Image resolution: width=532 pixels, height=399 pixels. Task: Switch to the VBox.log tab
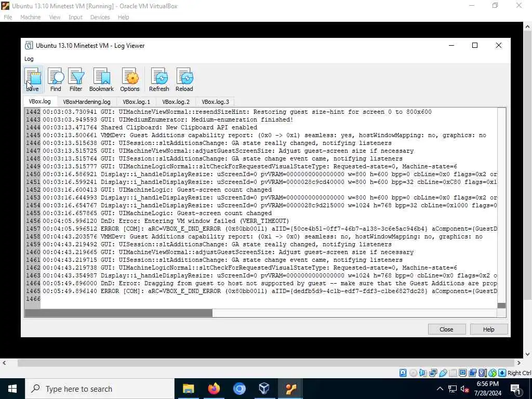point(39,101)
